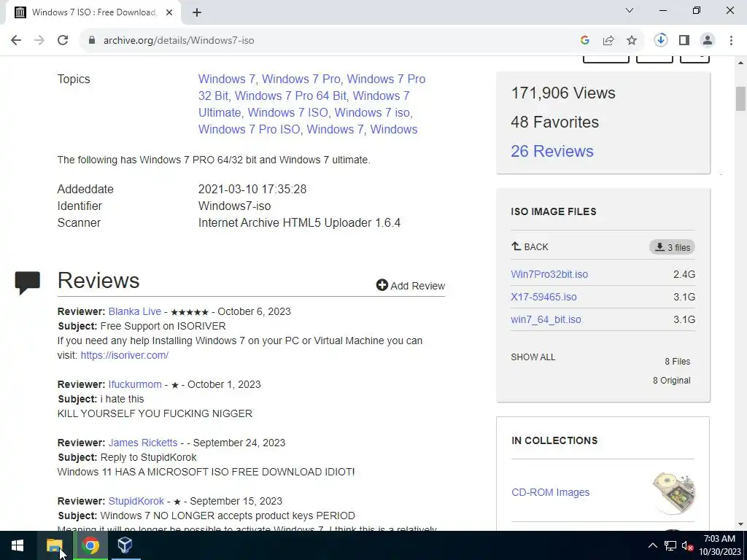The height and width of the screenshot is (560, 747).
Task: Click the 8 Original count text
Action: [x=671, y=381]
